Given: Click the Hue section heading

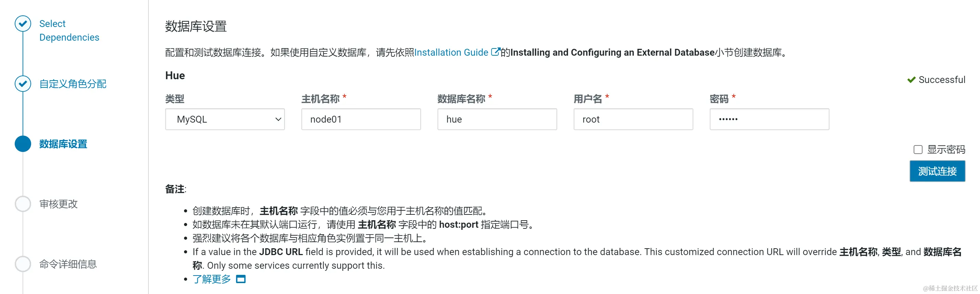Looking at the screenshot, I should (174, 75).
